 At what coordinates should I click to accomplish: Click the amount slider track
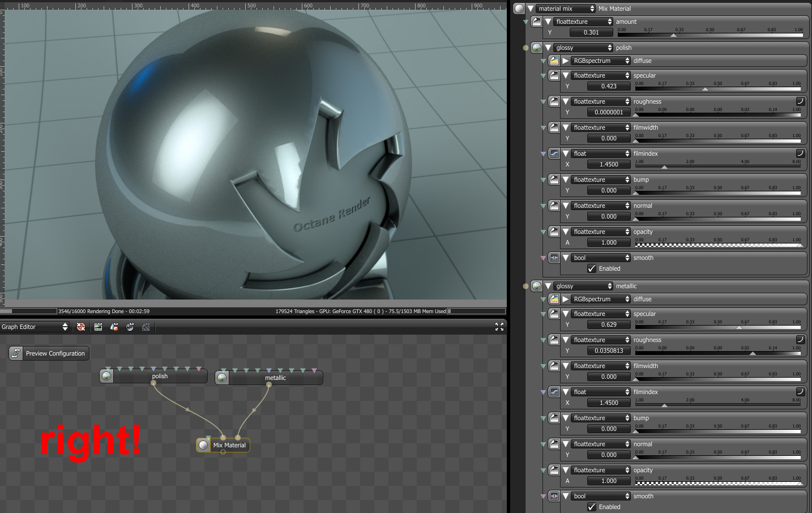[x=710, y=35]
